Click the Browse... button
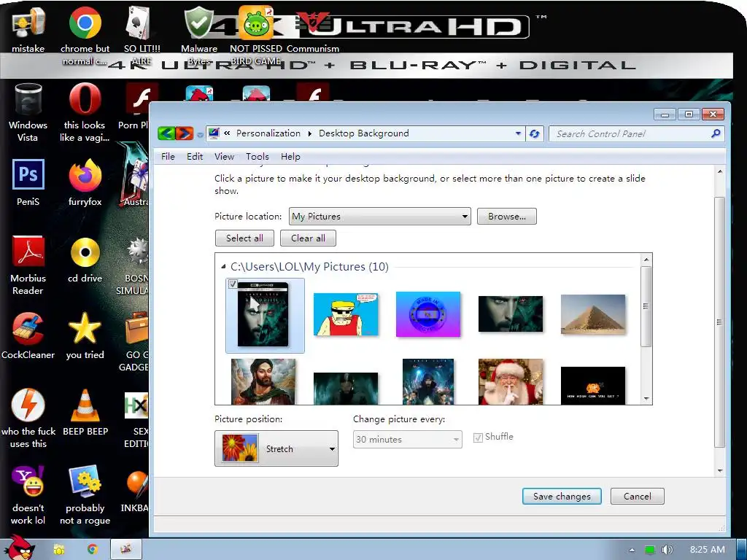747x560 pixels. point(507,216)
